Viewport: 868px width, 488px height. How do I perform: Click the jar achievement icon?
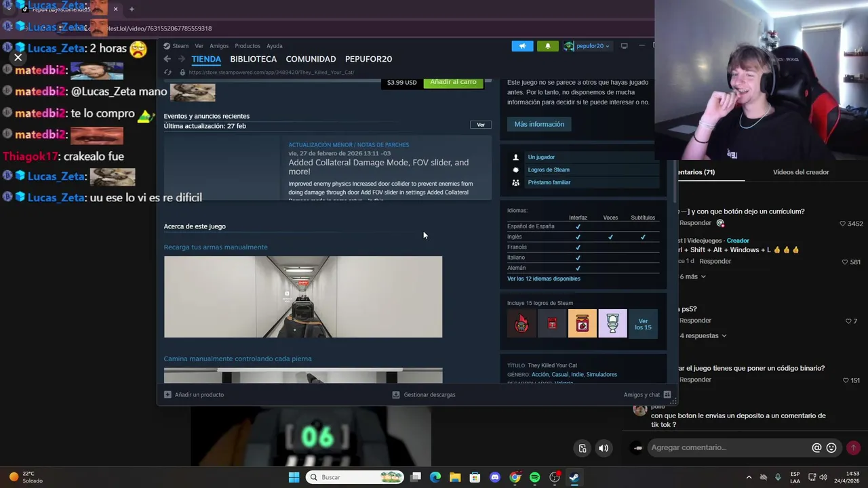tap(583, 323)
